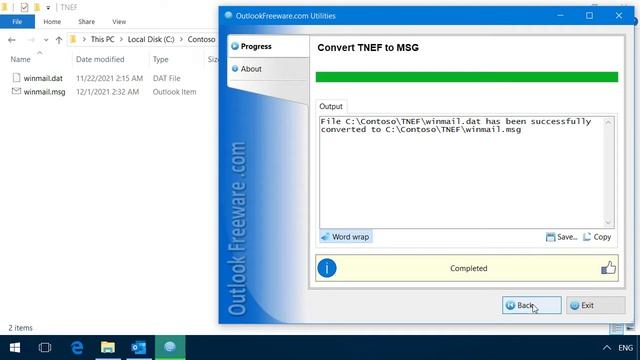
Task: Click Contoso in the address breadcrumb
Action: 201,39
